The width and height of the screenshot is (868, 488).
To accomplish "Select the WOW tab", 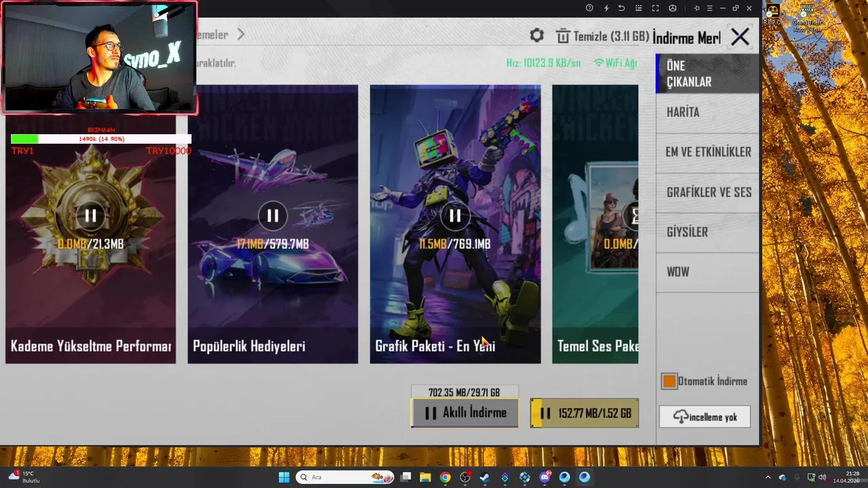I will pyautogui.click(x=707, y=272).
